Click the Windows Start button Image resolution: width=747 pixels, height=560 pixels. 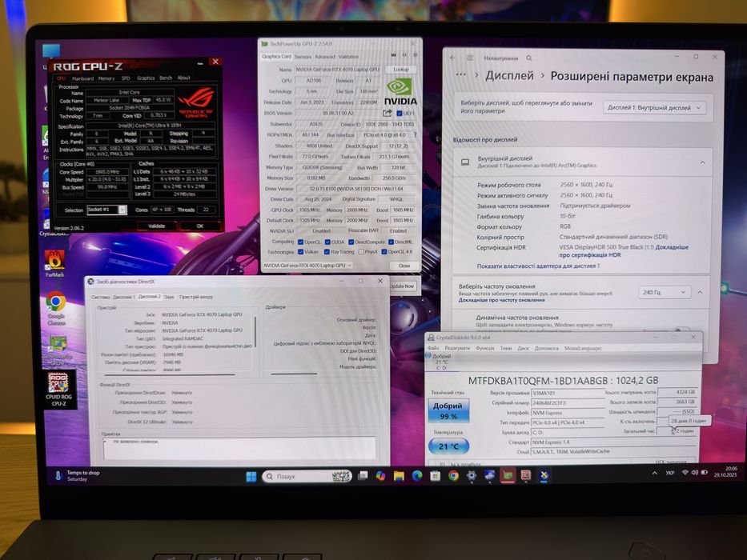pos(251,476)
